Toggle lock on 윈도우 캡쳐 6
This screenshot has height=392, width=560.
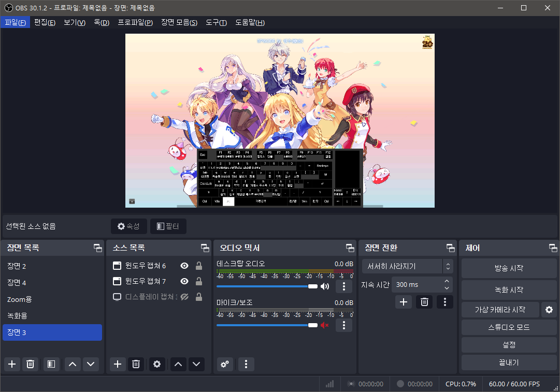199,266
